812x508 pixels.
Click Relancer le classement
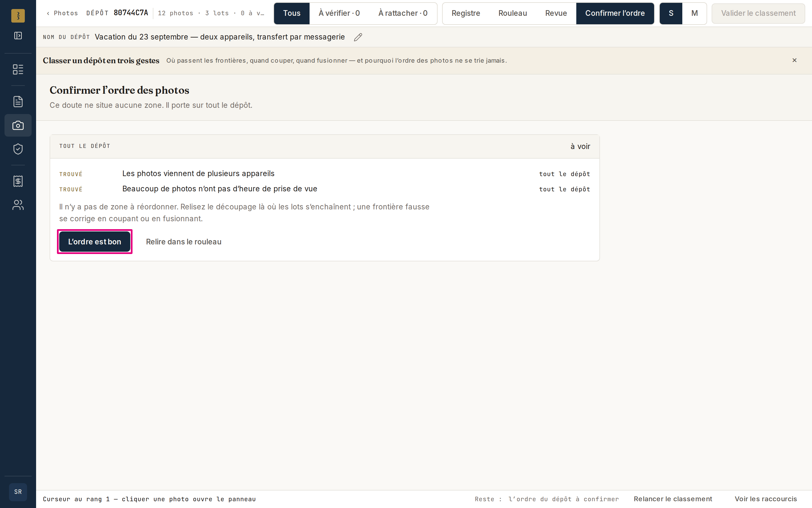[673, 499]
